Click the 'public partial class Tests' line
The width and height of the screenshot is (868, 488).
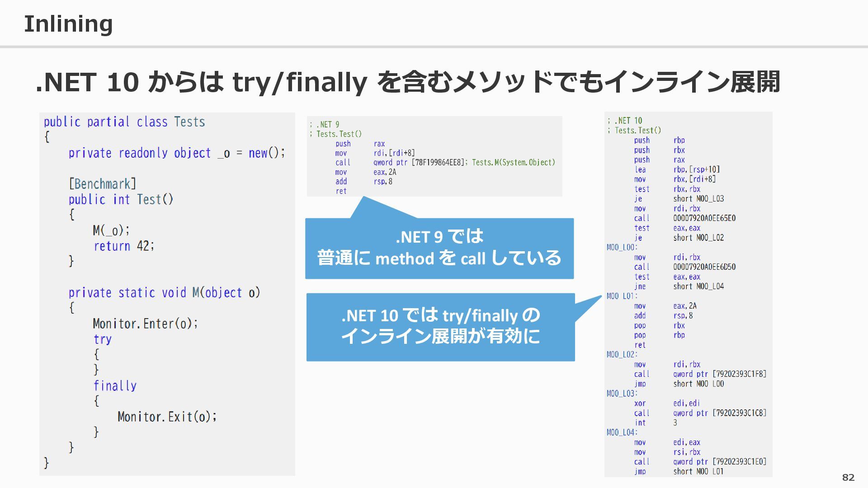click(x=124, y=122)
